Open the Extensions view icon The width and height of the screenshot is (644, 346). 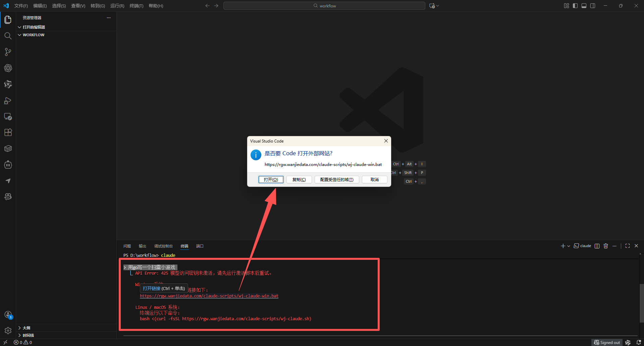(8, 132)
